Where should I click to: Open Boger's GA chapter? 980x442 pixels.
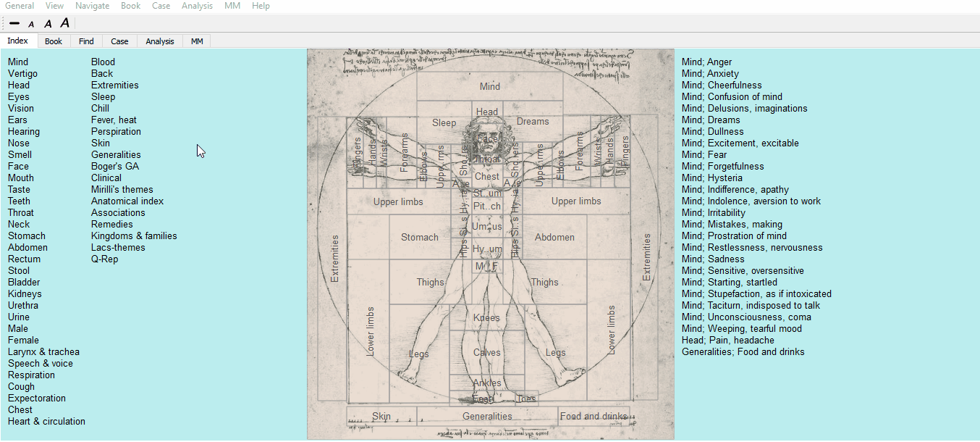tap(115, 167)
